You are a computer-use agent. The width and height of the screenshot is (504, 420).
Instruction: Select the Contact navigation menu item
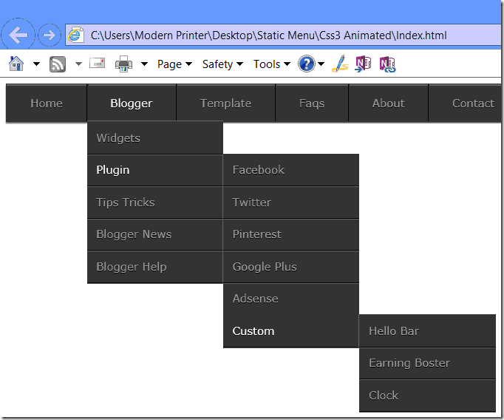(x=465, y=104)
